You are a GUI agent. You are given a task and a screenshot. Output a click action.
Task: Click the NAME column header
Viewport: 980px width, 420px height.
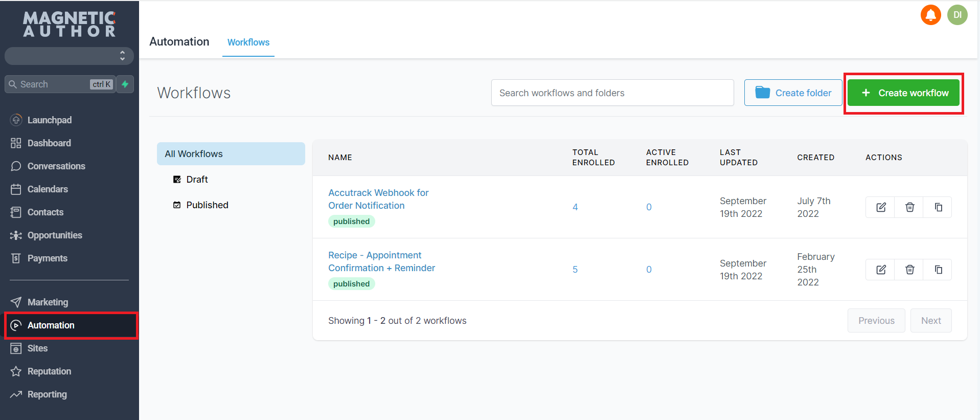click(340, 158)
